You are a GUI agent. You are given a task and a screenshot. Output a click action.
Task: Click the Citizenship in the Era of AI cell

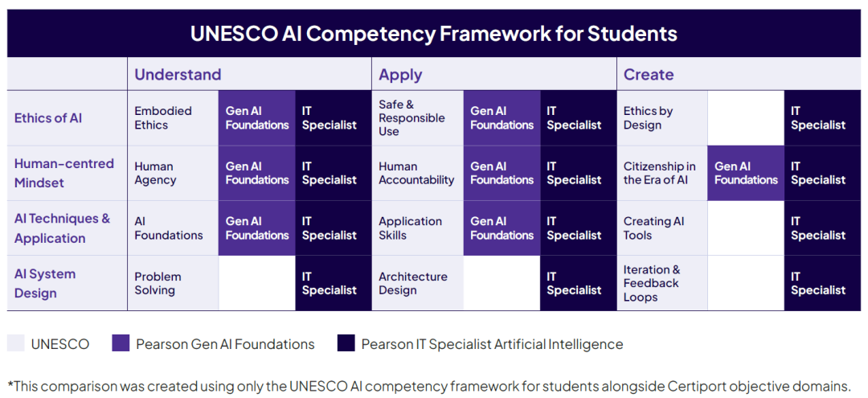[660, 173]
